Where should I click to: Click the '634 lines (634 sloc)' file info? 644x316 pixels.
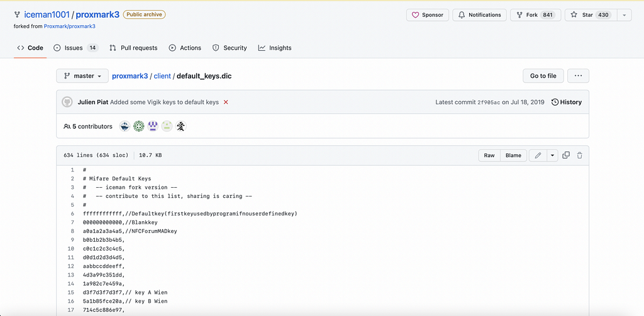(96, 156)
